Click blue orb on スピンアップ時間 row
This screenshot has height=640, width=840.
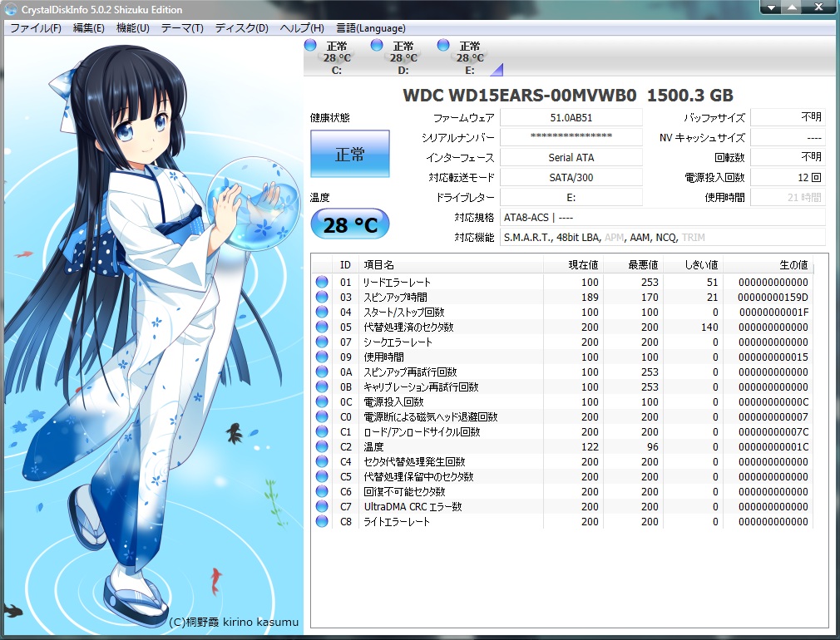322,298
